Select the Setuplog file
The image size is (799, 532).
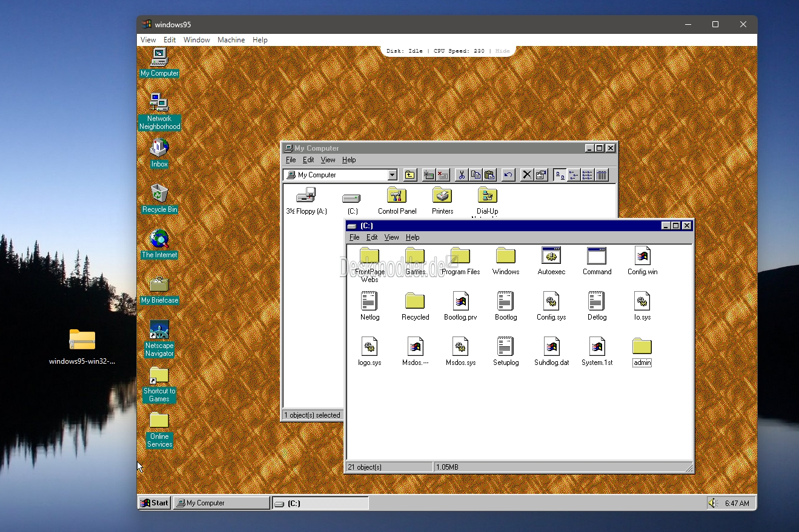point(506,352)
